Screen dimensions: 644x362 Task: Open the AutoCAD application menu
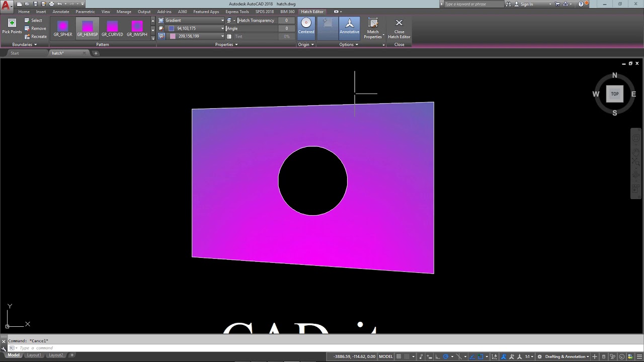[7, 6]
